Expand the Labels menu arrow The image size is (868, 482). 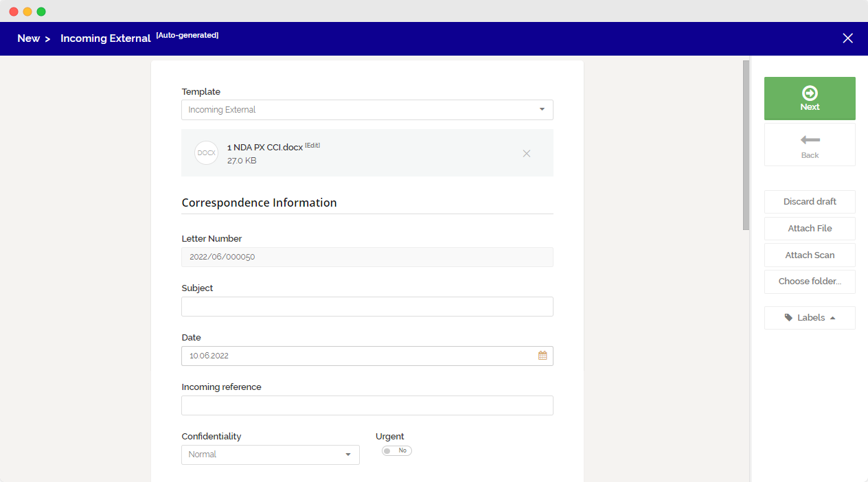[x=832, y=318]
